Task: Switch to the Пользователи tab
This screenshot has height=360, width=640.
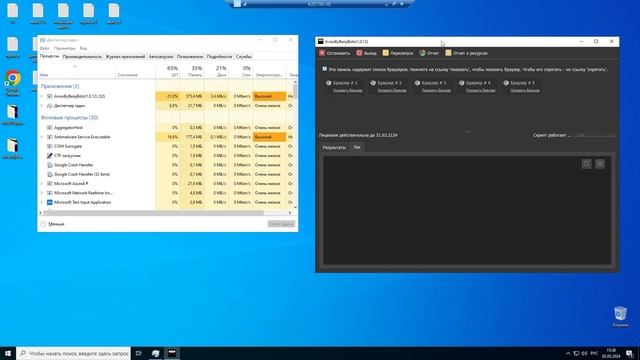Action: click(x=190, y=57)
